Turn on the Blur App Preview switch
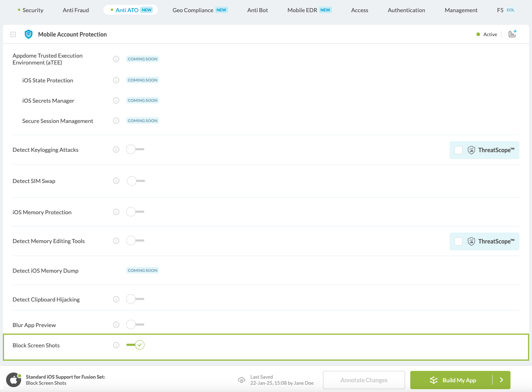Screen dimensions: 532x392 (135, 325)
